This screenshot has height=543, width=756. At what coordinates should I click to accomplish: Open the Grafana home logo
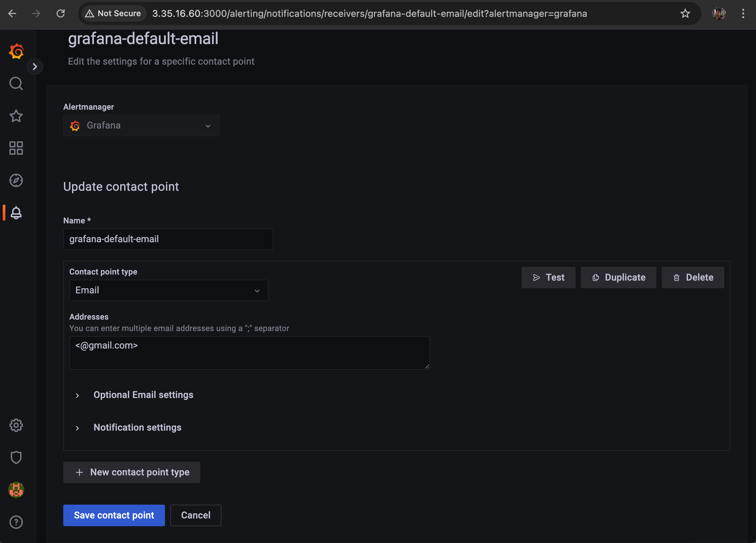[16, 51]
